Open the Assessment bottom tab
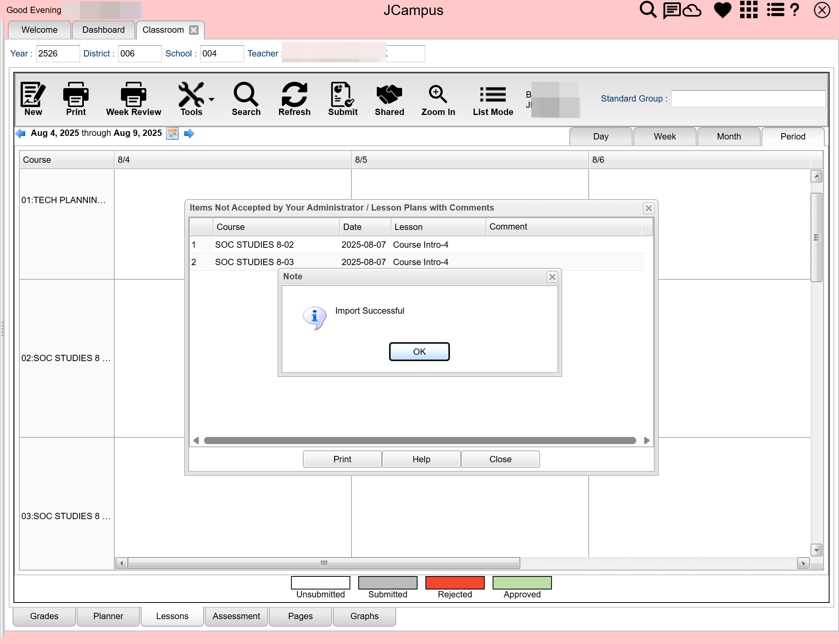This screenshot has width=839, height=644. coord(236,616)
